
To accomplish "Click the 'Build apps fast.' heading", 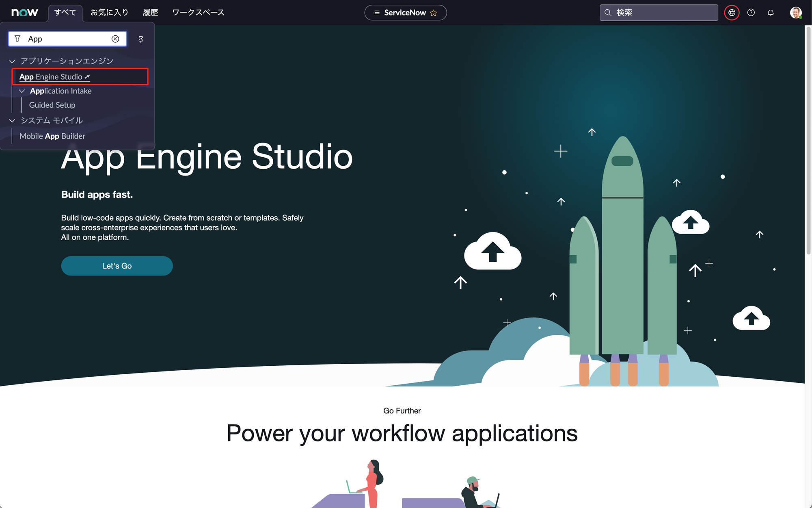I will [x=97, y=195].
